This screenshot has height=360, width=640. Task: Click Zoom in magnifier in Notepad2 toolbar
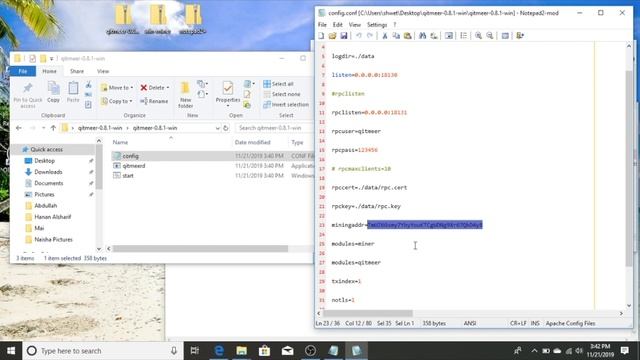click(x=478, y=36)
